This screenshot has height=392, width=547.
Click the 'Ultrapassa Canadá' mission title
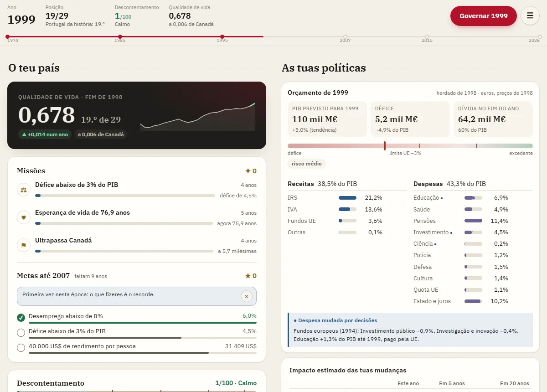[63, 240]
